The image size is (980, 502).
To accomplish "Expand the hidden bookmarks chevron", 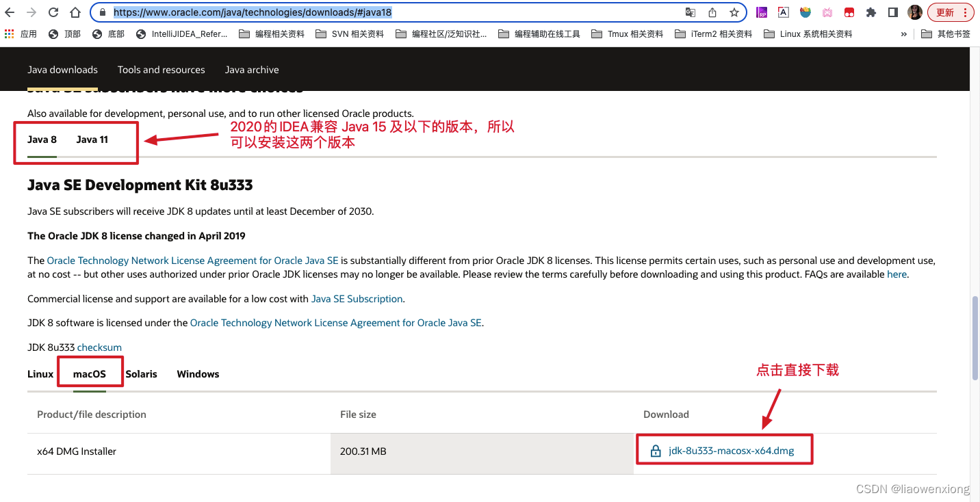I will [x=905, y=33].
